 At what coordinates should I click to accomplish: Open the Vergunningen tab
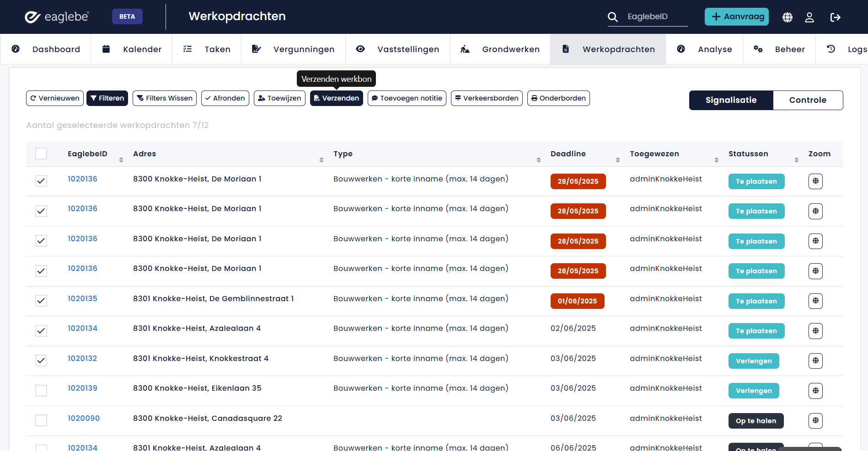(293, 49)
